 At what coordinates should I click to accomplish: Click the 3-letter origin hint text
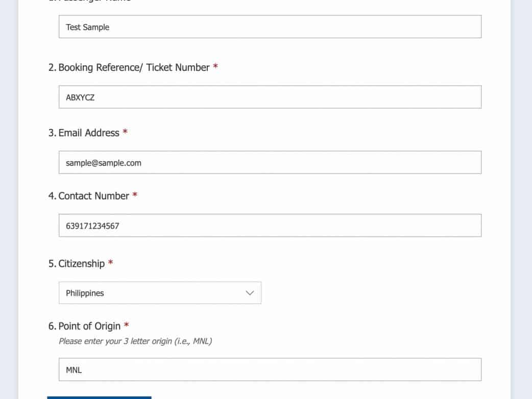click(x=135, y=341)
